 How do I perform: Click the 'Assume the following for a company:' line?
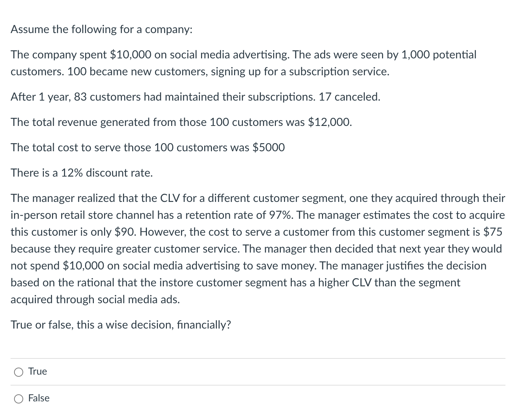coord(102,29)
